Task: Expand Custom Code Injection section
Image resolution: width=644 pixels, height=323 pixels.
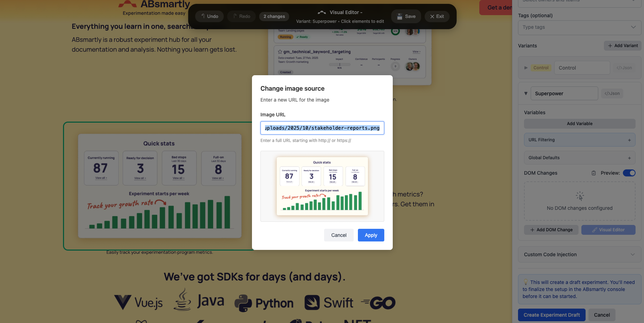Action: 579,254
